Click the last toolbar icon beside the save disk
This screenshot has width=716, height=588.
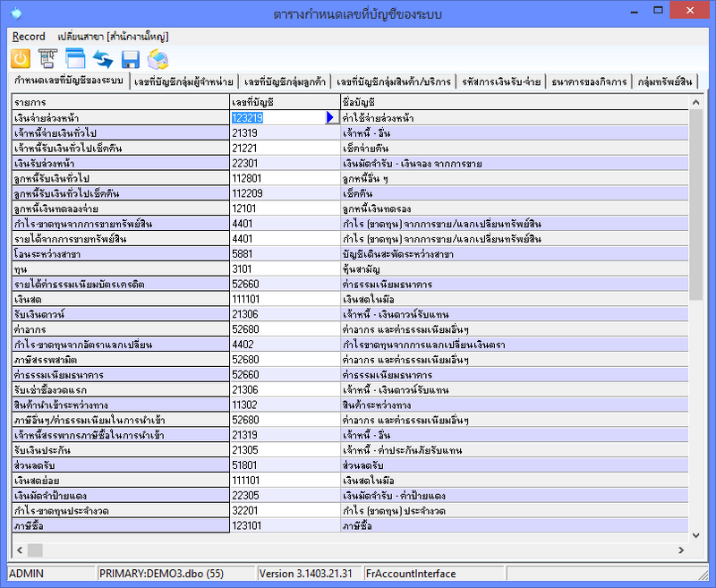(158, 60)
